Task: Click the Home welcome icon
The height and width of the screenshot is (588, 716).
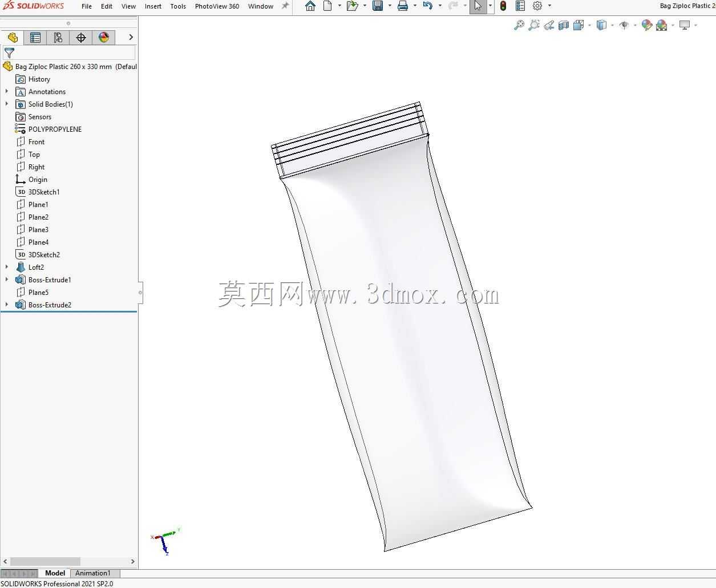Action: tap(310, 6)
